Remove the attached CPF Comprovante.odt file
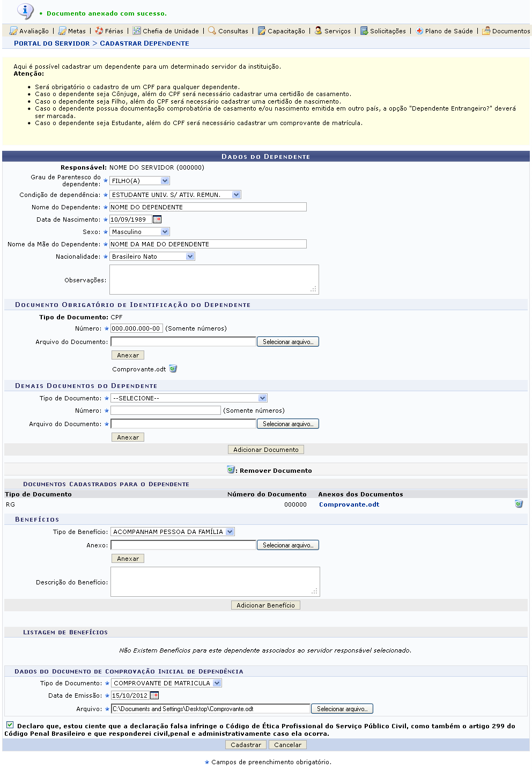Viewport: 532px width, 776px height. [173, 369]
